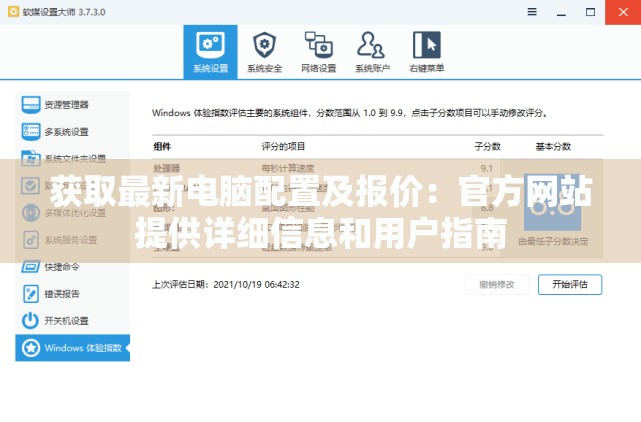The image size is (641, 422).
Task: Select Windows 体验指数 sidebar item
Action: 72,348
